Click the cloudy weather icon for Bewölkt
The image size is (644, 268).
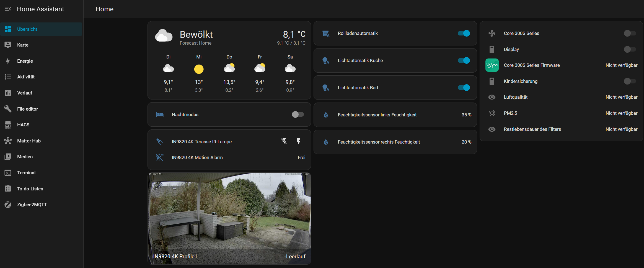[x=164, y=36]
